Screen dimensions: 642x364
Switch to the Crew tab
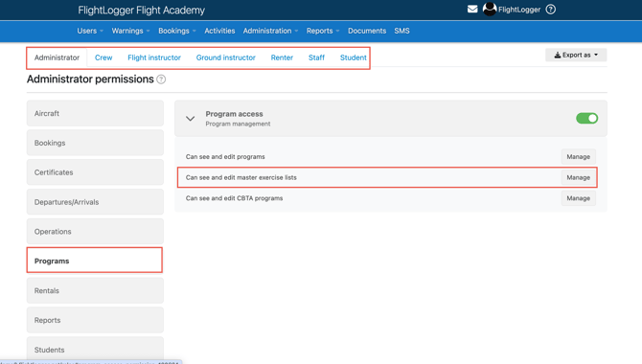click(103, 57)
